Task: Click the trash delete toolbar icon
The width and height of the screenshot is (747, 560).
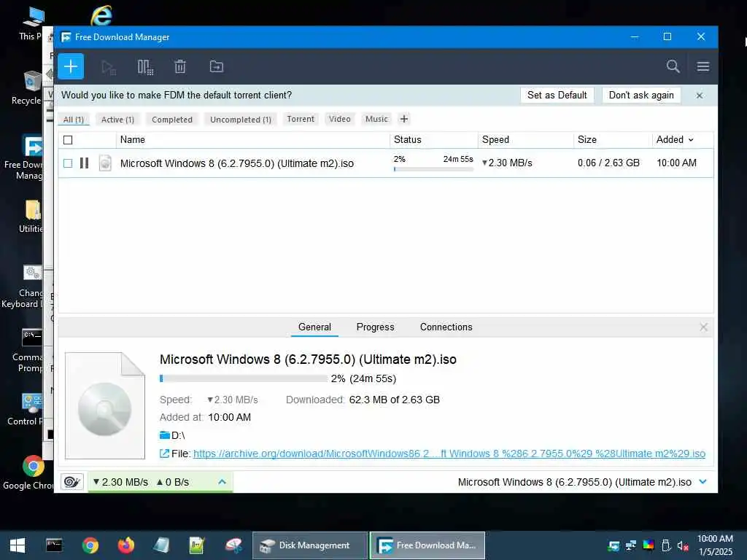Action: point(180,66)
